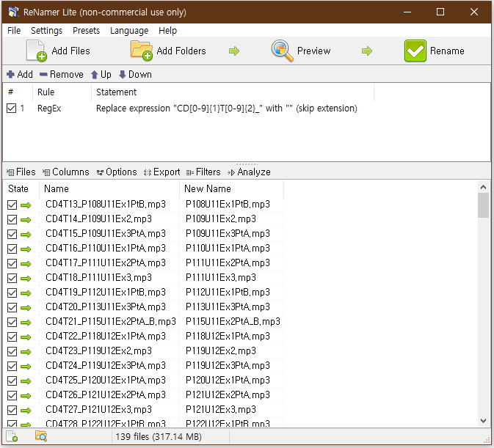Click scrollbar down arrow in file list
This screenshot has height=448, width=494.
click(483, 421)
